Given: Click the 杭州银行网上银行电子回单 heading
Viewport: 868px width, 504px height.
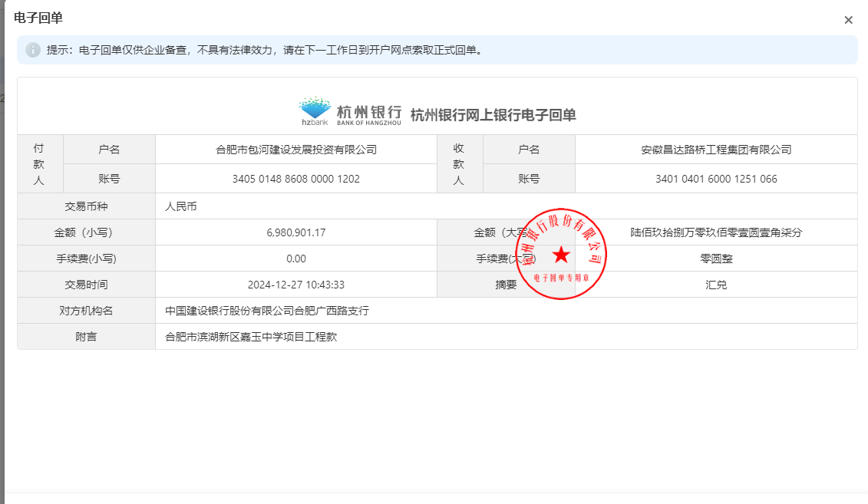Looking at the screenshot, I should point(493,115).
